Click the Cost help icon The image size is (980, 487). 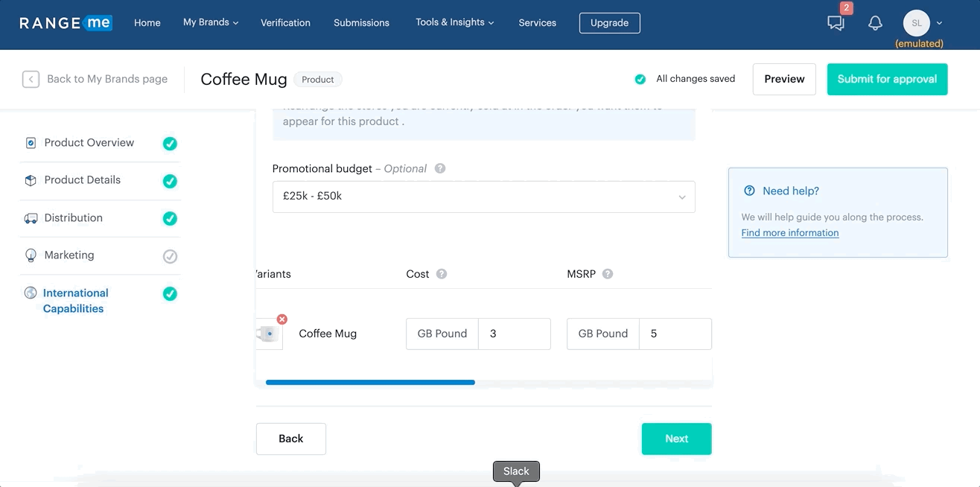[x=442, y=274]
